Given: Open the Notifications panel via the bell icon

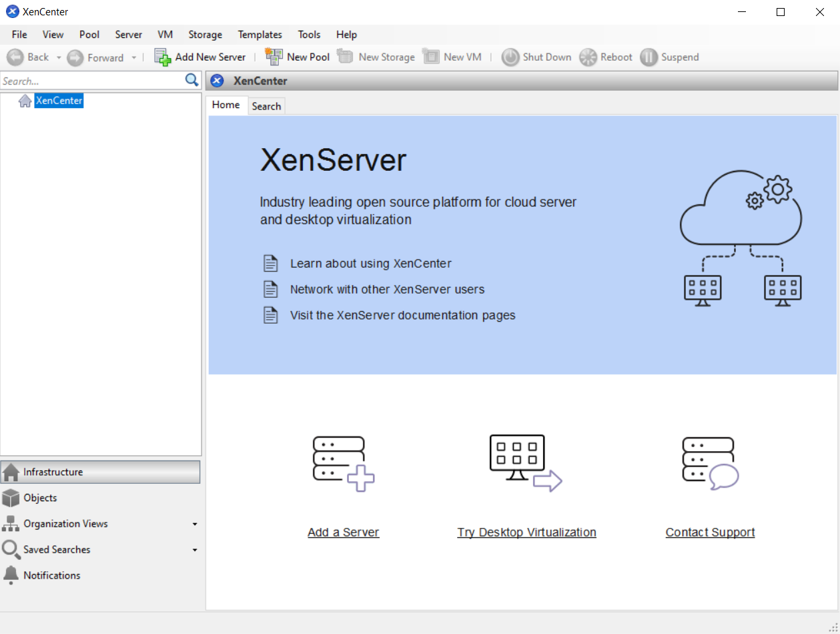Looking at the screenshot, I should click(x=11, y=575).
